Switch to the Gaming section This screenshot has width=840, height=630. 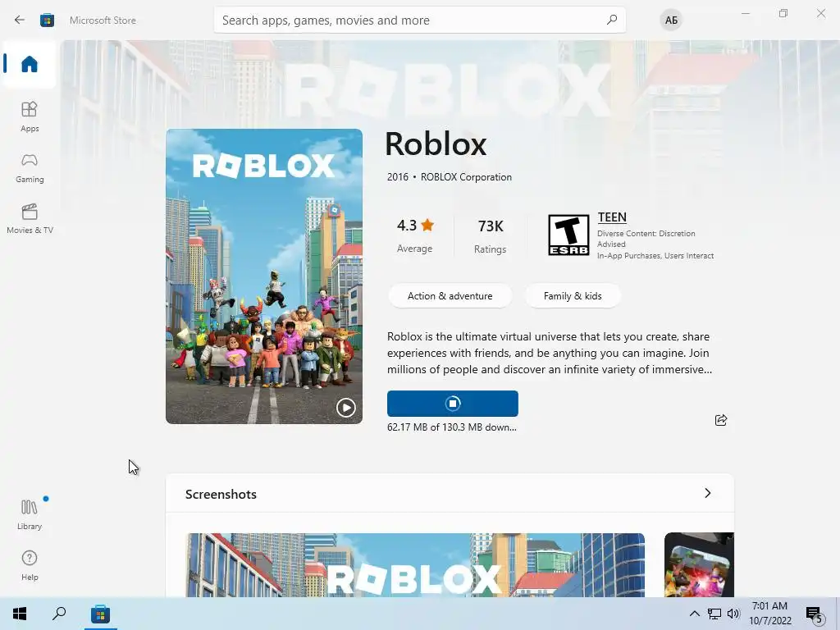point(30,168)
